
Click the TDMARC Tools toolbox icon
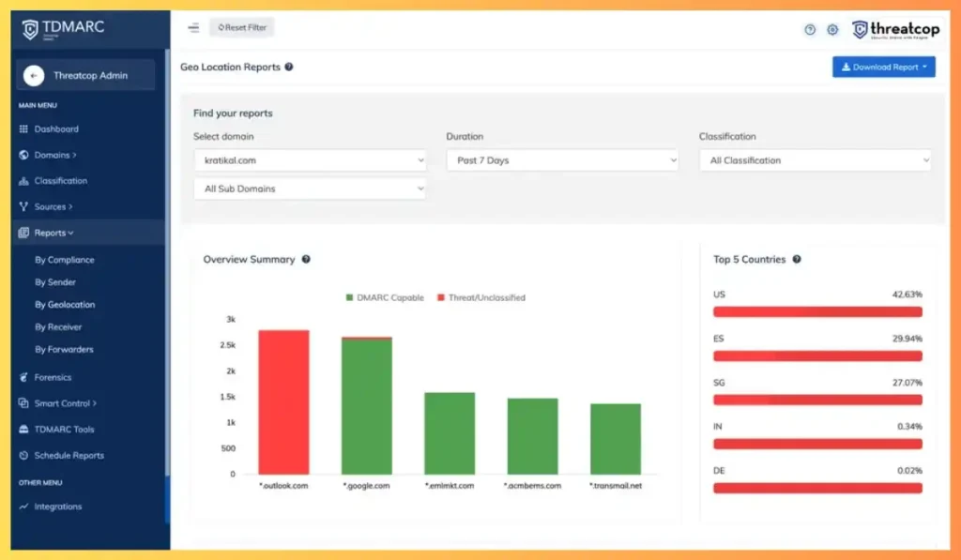[23, 430]
